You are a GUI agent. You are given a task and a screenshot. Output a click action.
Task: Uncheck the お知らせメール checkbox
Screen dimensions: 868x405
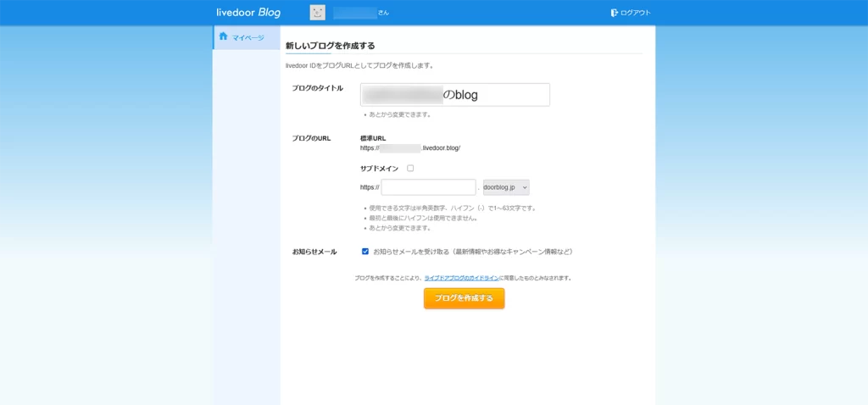pos(365,252)
